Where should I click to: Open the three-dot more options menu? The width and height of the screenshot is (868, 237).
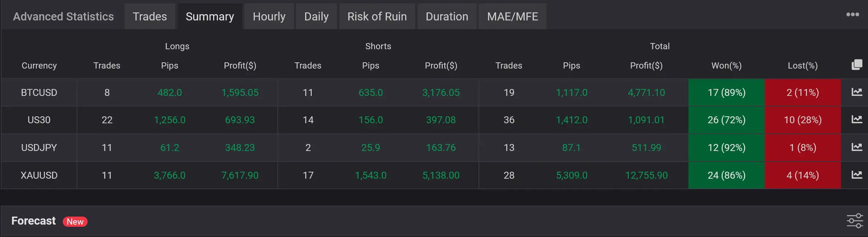coord(852,15)
